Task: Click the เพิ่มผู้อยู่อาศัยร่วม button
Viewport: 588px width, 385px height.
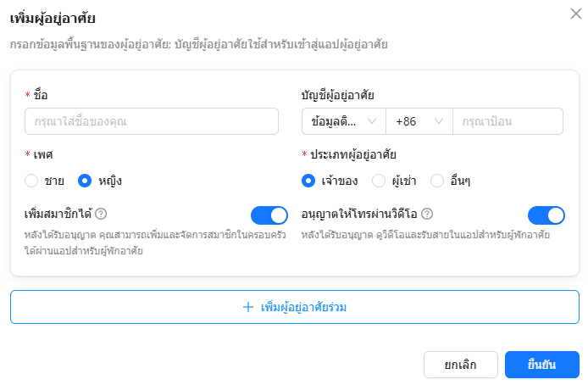Action: point(295,307)
